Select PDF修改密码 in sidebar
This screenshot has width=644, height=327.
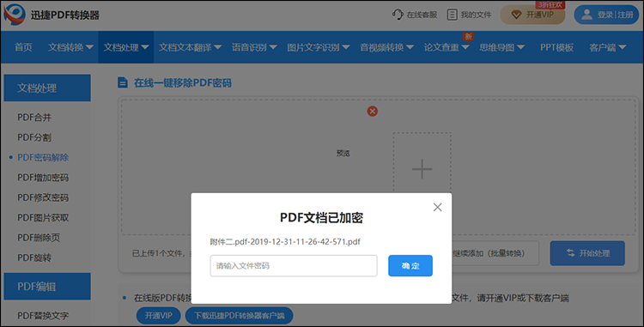(x=43, y=197)
